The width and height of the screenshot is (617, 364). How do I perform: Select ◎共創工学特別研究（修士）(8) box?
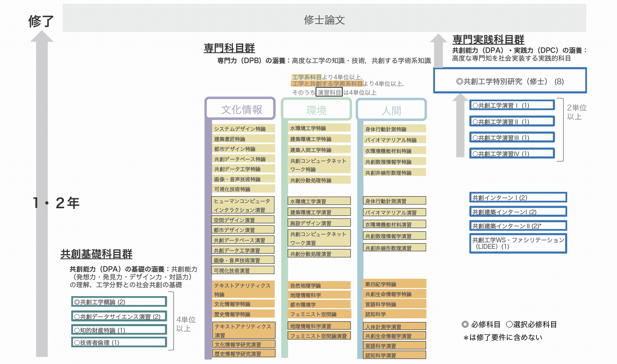[510, 81]
